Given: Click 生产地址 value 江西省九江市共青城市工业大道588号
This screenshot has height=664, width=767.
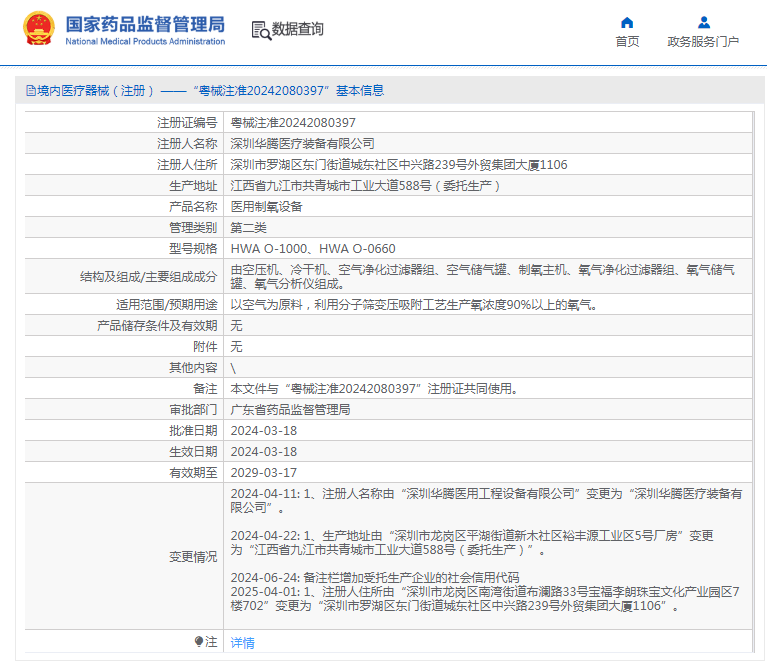Looking at the screenshot, I should (x=365, y=186).
